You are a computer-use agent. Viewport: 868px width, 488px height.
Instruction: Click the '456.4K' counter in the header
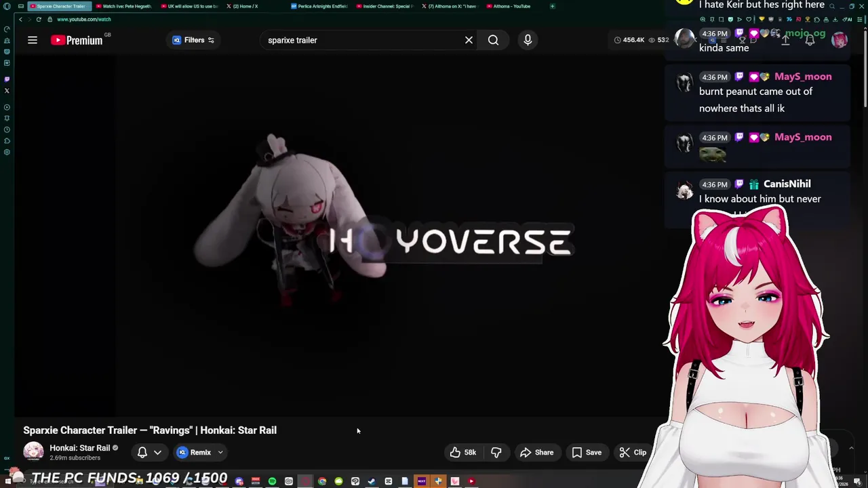[x=629, y=40]
